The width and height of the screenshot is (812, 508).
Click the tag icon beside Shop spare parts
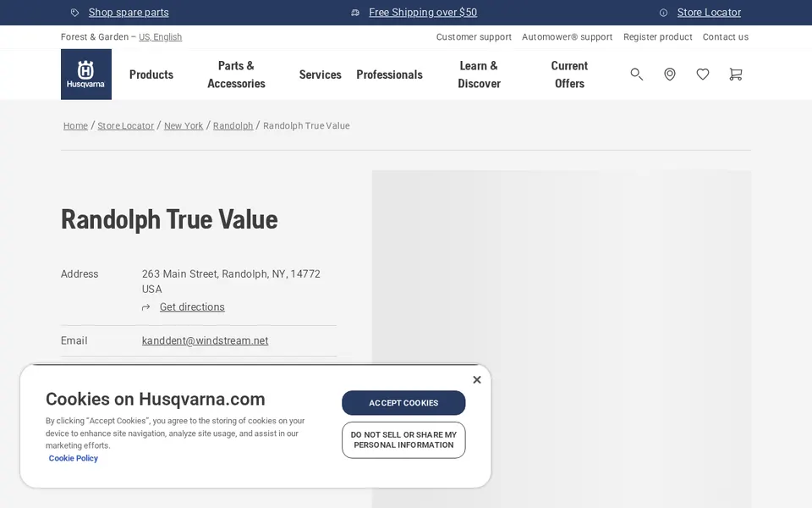(x=75, y=13)
